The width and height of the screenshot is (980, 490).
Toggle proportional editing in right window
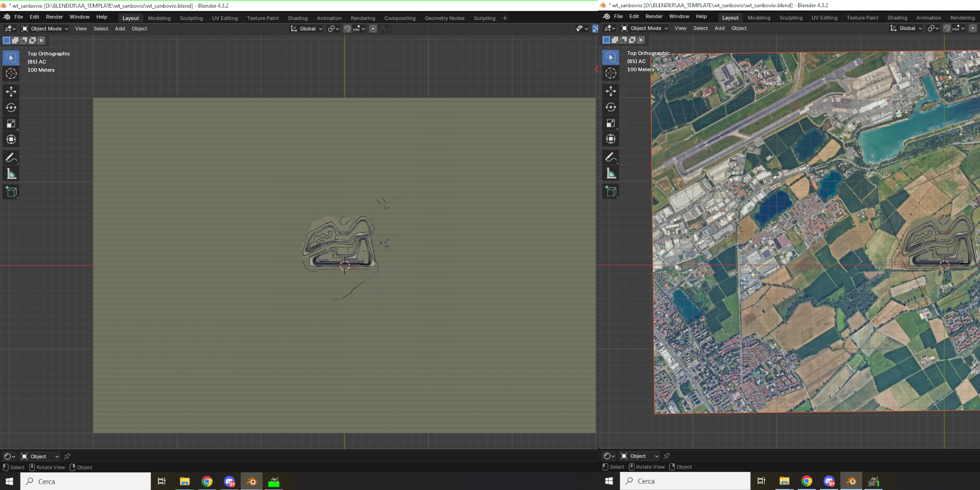click(973, 28)
